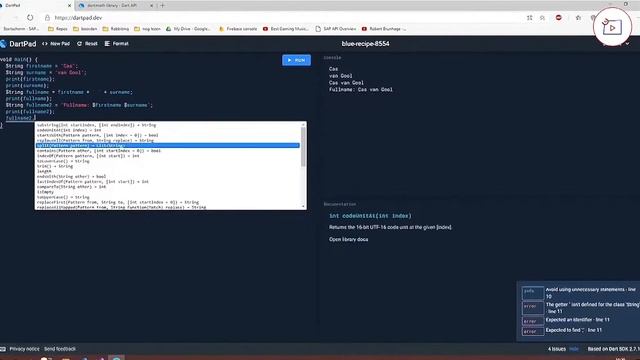This screenshot has height=360, width=640.
Task: Click the red adblock extension icon
Action: (x=558, y=18)
